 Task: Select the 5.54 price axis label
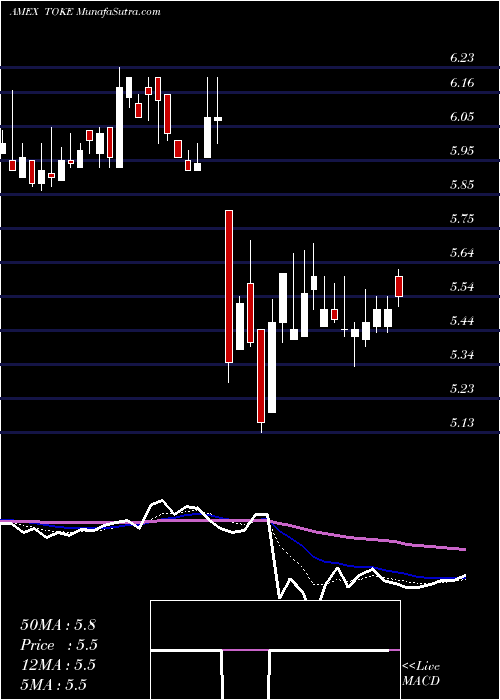[x=461, y=286]
